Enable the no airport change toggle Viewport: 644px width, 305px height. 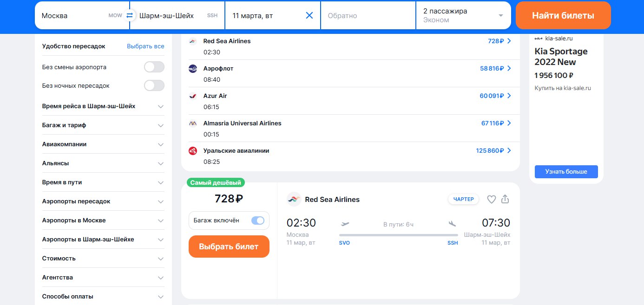click(x=154, y=67)
